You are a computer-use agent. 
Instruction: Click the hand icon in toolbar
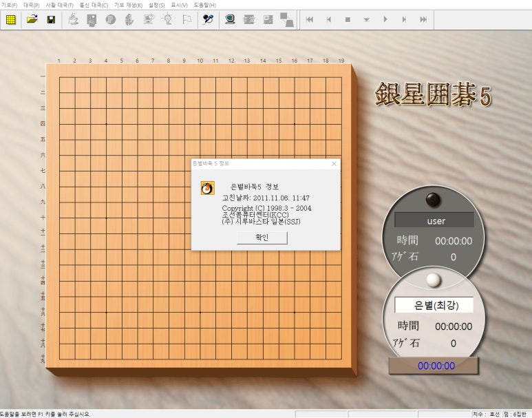(129, 19)
